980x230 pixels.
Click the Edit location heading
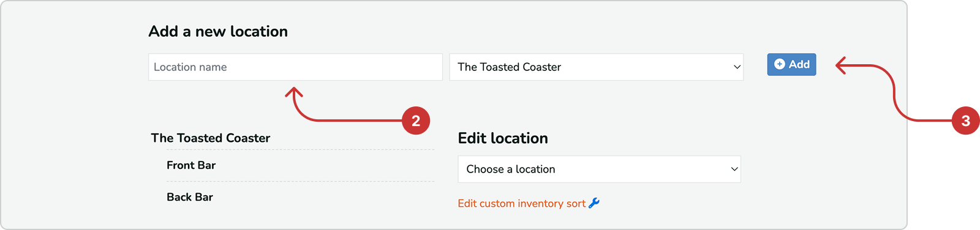point(503,138)
